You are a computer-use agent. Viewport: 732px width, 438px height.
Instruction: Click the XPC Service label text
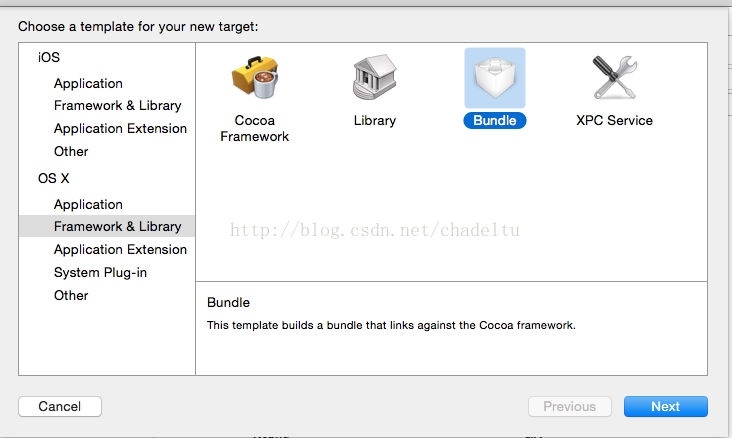click(x=614, y=120)
